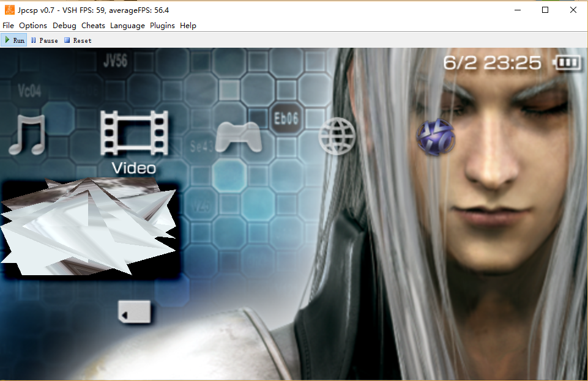Select the Game controller icon
Image resolution: width=588 pixels, height=381 pixels.
[x=239, y=137]
